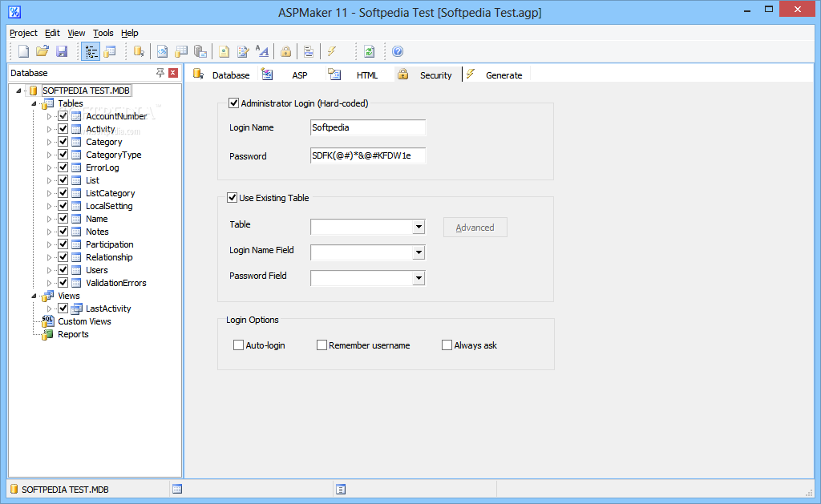Click the Password input field
The width and height of the screenshot is (821, 504).
[368, 155]
